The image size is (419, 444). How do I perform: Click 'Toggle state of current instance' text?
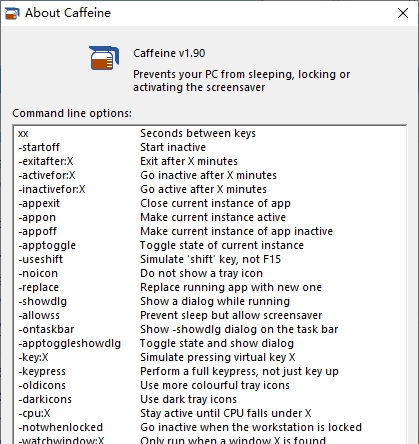[x=222, y=245]
